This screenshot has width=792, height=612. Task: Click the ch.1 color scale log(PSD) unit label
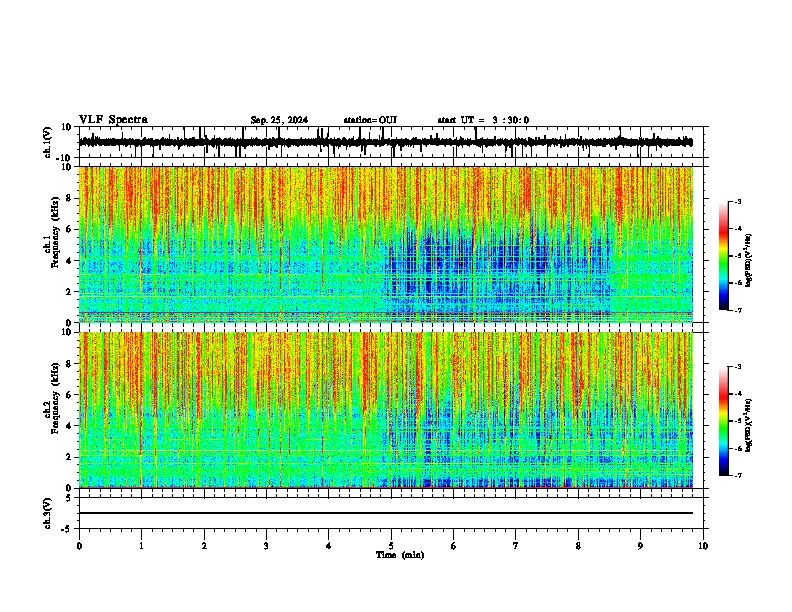[749, 261]
